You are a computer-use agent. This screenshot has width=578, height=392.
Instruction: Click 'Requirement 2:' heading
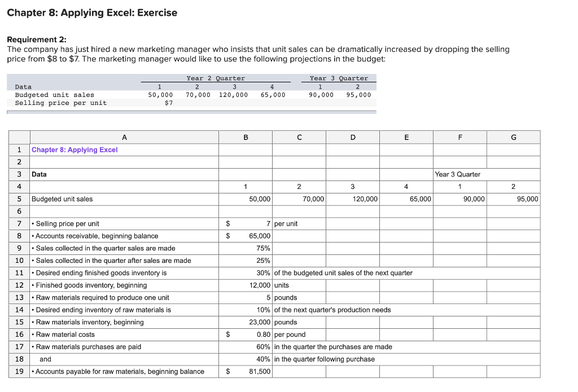37,39
